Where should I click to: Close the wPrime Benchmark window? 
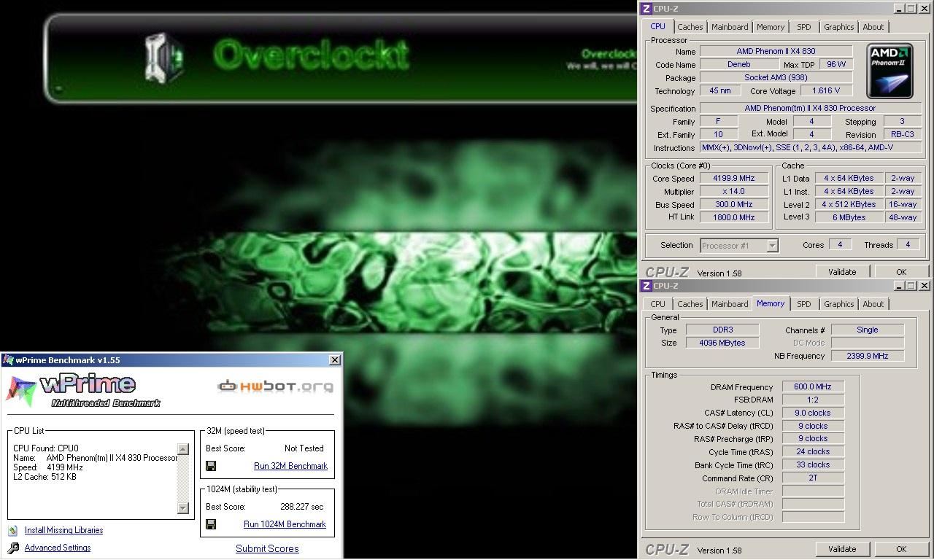[x=334, y=359]
